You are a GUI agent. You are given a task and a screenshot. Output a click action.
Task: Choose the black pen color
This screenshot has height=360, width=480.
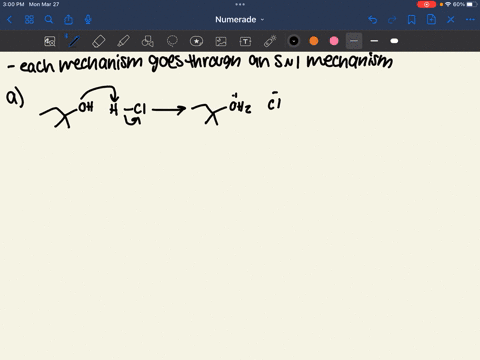tap(294, 41)
